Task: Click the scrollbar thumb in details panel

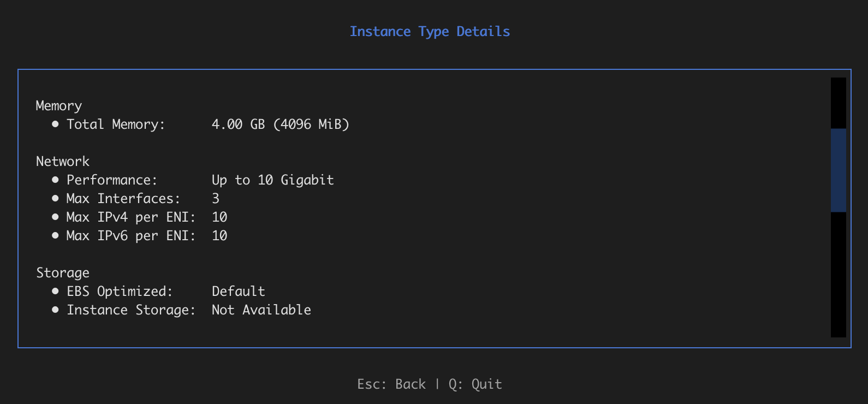Action: [x=838, y=170]
